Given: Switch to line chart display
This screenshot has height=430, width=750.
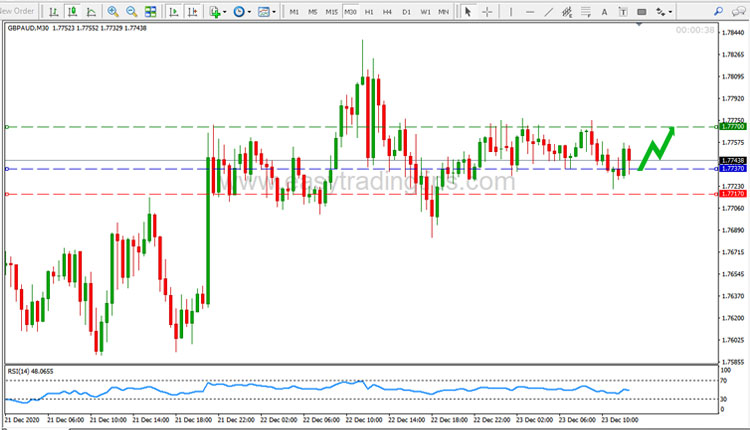Looking at the screenshot, I should coord(91,11).
